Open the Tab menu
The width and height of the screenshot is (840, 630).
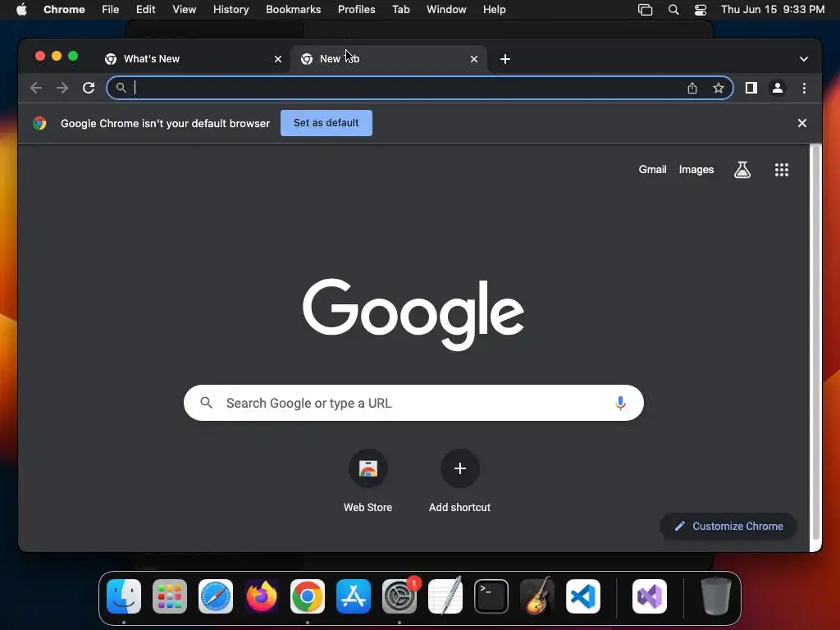coord(400,10)
